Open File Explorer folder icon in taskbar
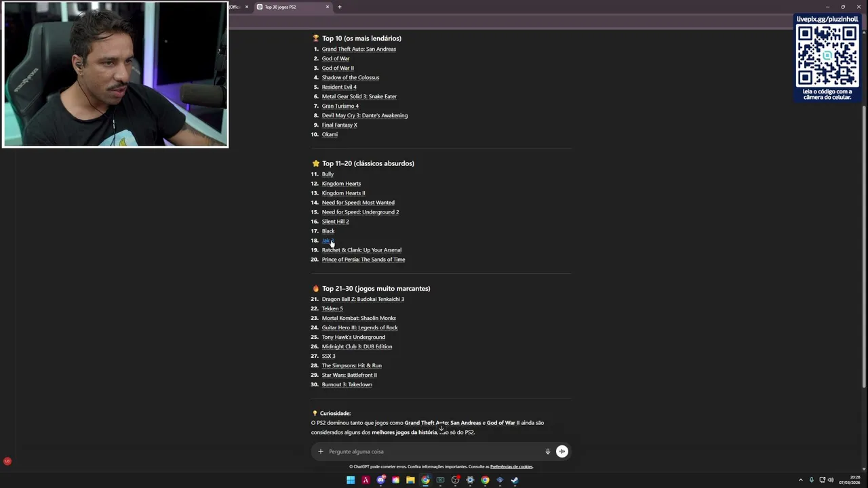 (x=410, y=480)
